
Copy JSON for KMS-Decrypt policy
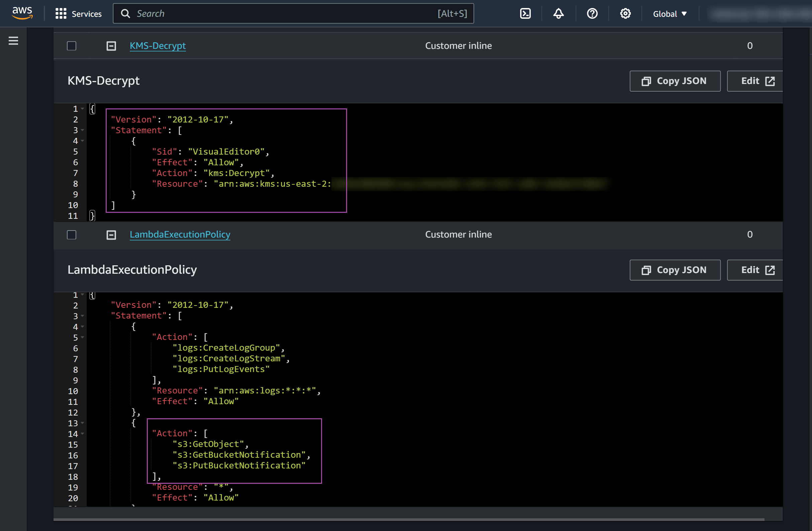675,81
